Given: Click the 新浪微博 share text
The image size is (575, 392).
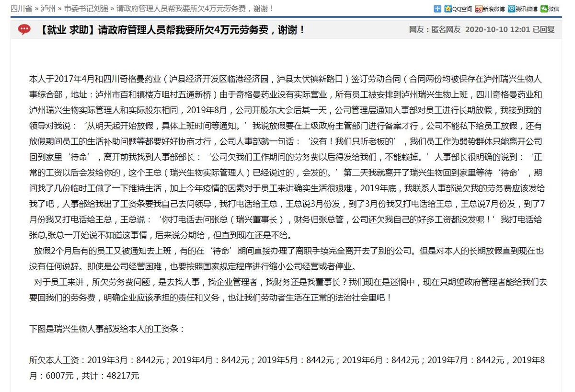Looking at the screenshot, I should click(494, 9).
